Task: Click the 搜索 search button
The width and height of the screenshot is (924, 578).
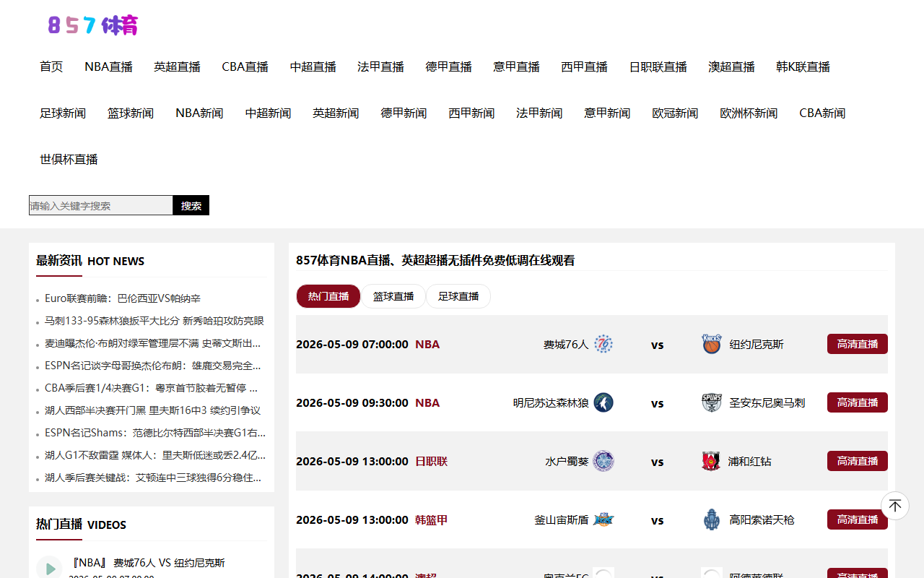Action: (191, 205)
